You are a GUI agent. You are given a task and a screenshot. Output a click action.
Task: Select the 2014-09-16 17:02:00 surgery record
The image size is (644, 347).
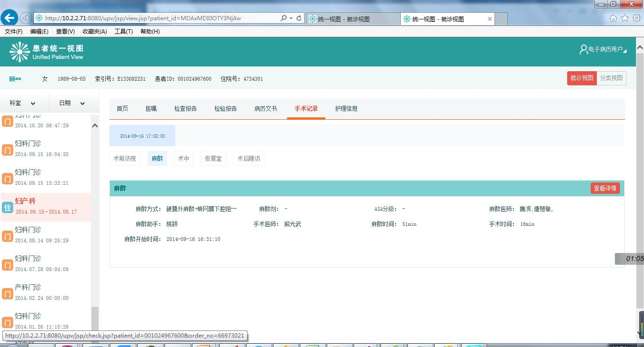click(x=142, y=136)
